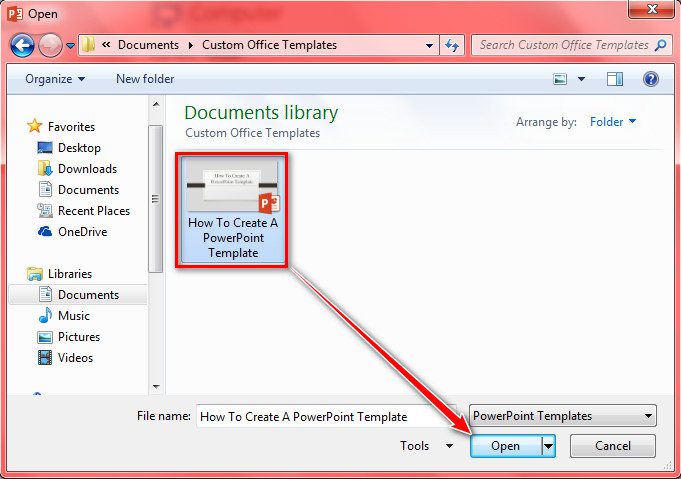
Task: Open the Tools dropdown menu
Action: pyautogui.click(x=426, y=446)
